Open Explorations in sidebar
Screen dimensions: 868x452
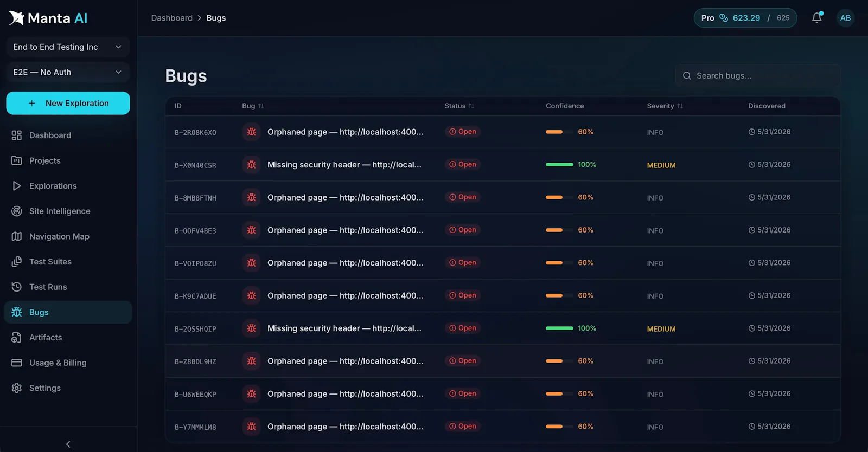click(x=68, y=186)
